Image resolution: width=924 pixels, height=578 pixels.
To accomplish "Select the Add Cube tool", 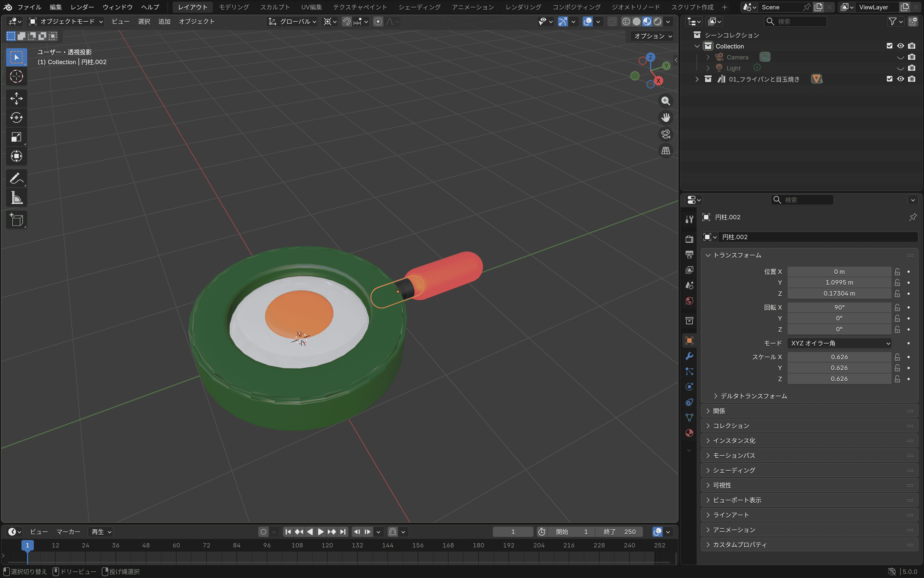I will [x=16, y=220].
